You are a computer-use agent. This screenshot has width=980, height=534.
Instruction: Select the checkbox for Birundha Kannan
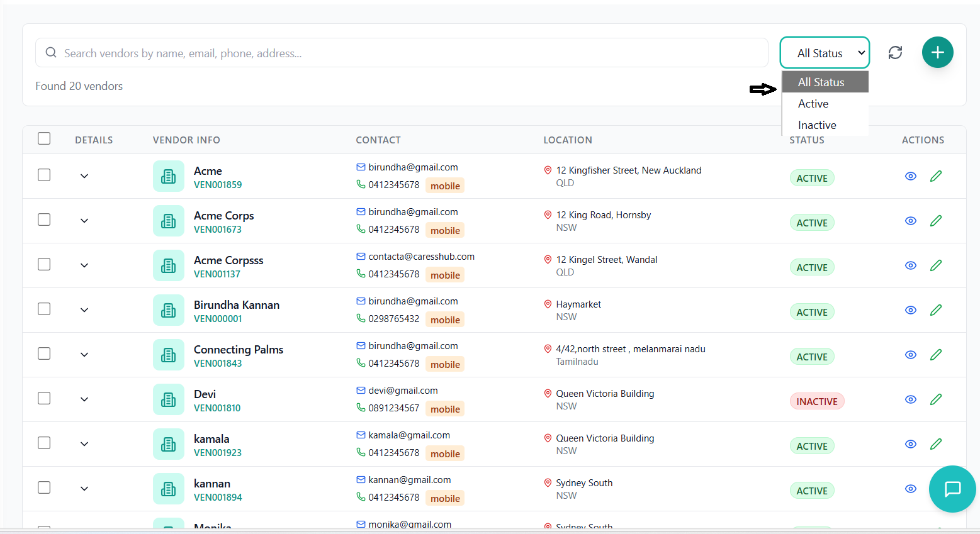pos(43,309)
